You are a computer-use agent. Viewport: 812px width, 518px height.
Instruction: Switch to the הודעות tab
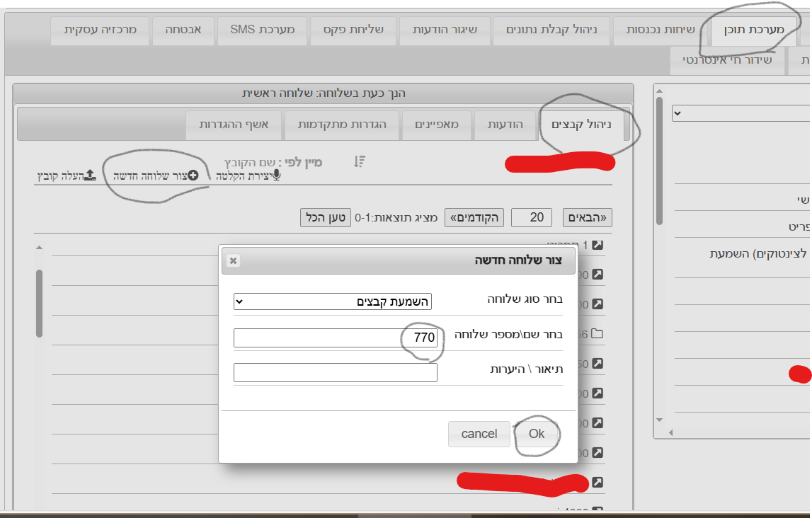pyautogui.click(x=505, y=125)
